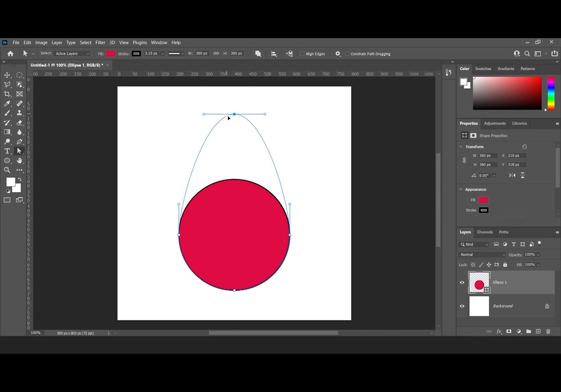Select the Blur tool
Image resolution: width=561 pixels, height=392 pixels.
click(19, 132)
